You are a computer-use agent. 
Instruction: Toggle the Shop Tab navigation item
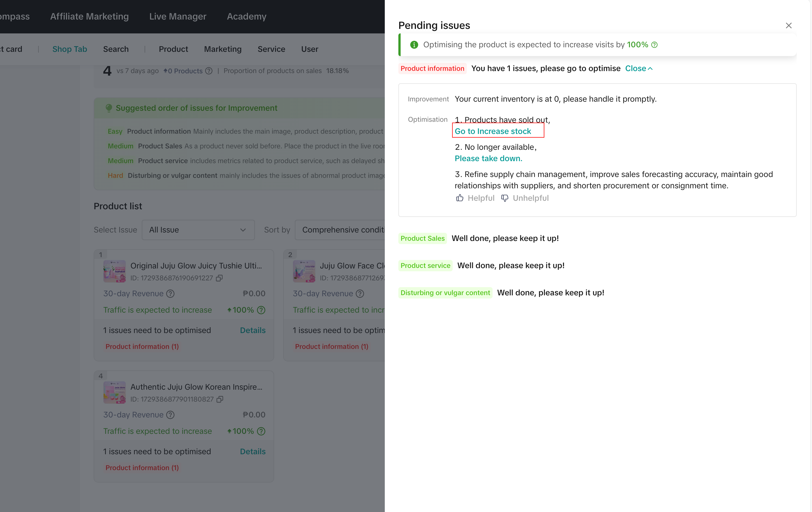coord(70,49)
